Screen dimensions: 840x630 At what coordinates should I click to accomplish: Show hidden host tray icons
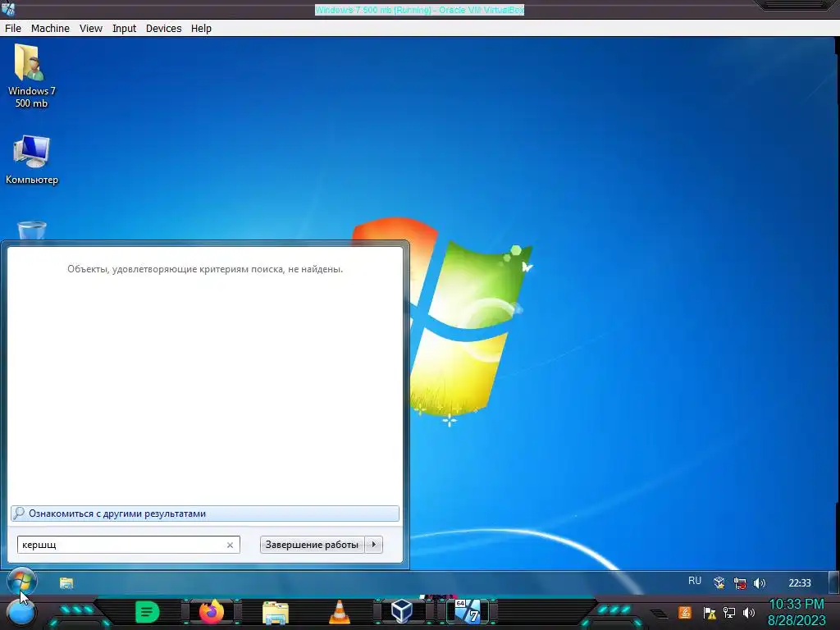pyautogui.click(x=660, y=613)
